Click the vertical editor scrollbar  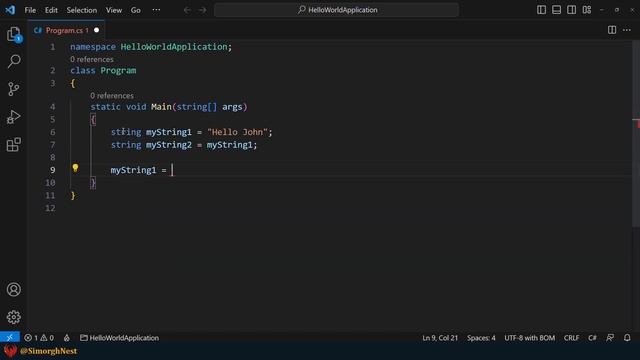[636, 133]
